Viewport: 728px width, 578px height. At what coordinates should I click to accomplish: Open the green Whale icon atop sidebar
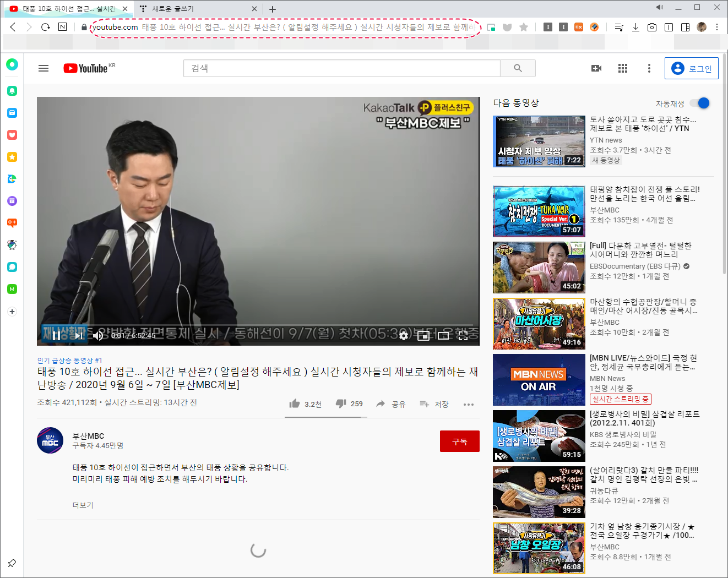[12, 64]
